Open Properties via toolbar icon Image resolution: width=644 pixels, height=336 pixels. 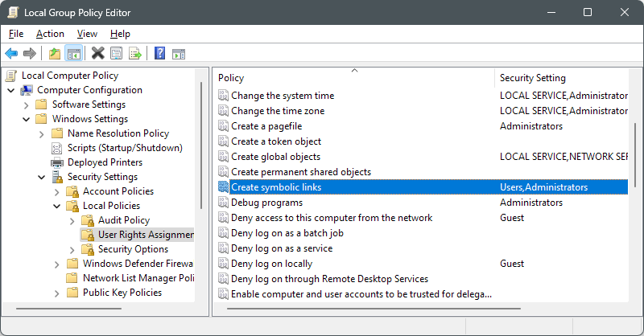tap(116, 53)
